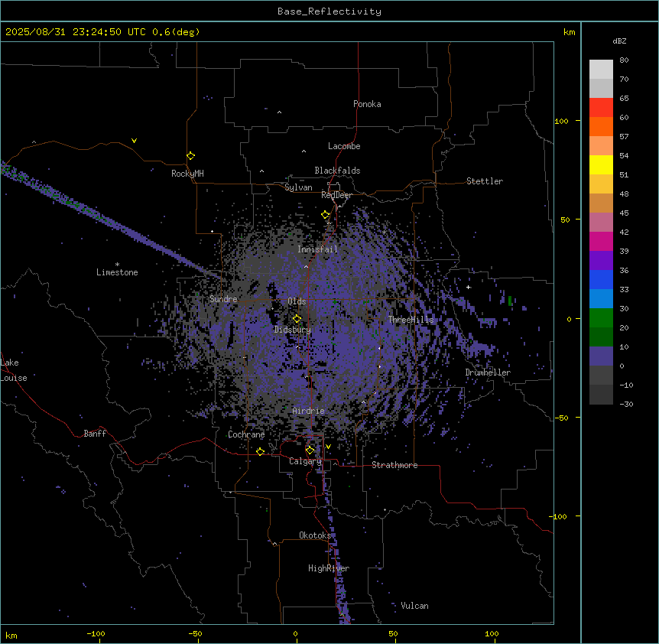Click the HighRiver city label

coord(329,568)
